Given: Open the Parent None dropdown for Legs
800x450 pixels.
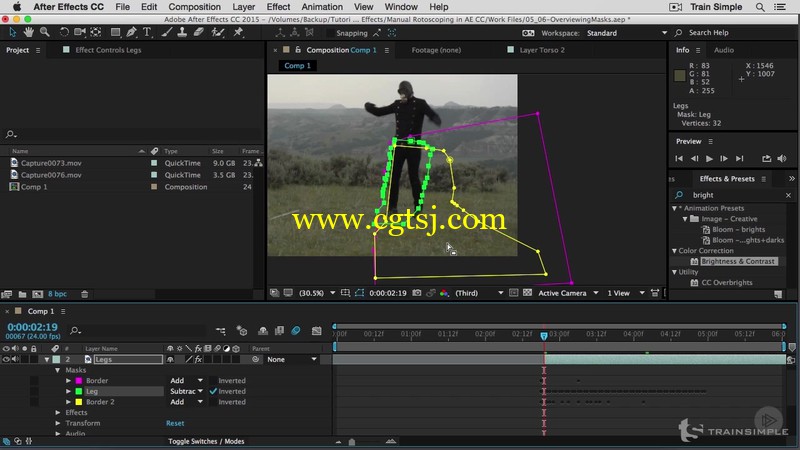Looking at the screenshot, I should pos(292,360).
